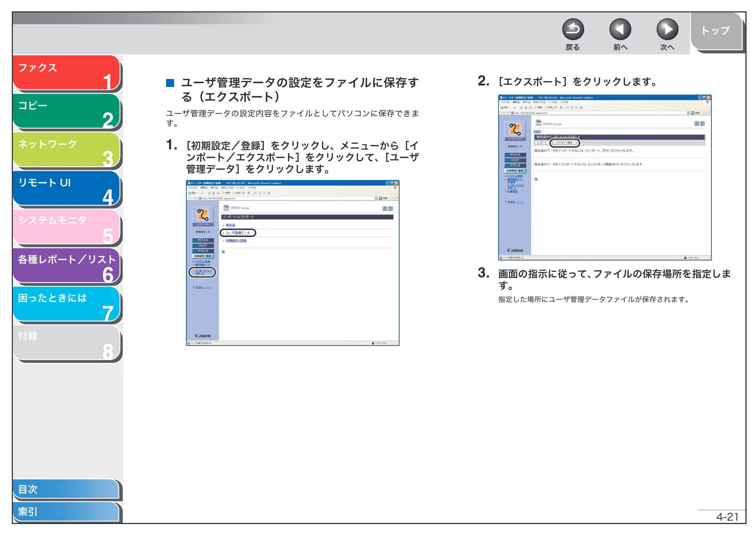Screen dimensions: 756x535
Task: Click ユーザ管理データ link in step 1 screenshot
Action: (x=238, y=233)
